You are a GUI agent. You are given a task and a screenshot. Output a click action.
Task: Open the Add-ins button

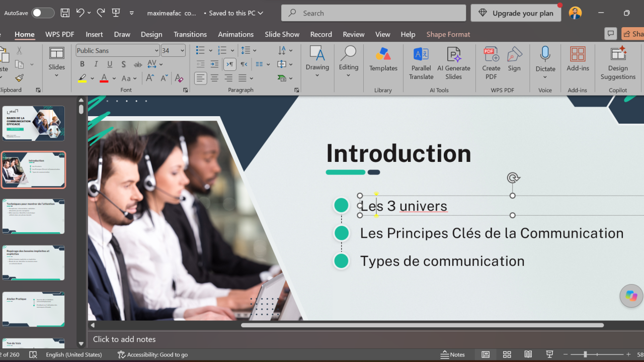tap(578, 59)
